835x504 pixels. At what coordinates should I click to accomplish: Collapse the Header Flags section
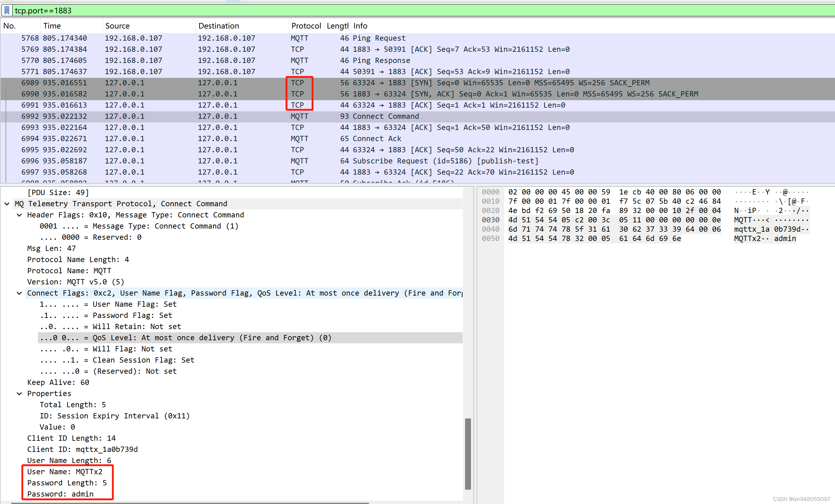pyautogui.click(x=19, y=215)
